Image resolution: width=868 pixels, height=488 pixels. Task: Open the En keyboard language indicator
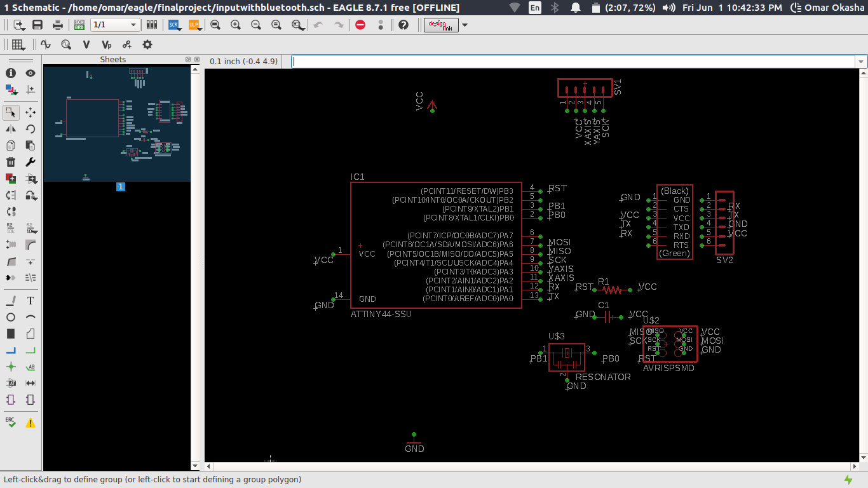(535, 8)
